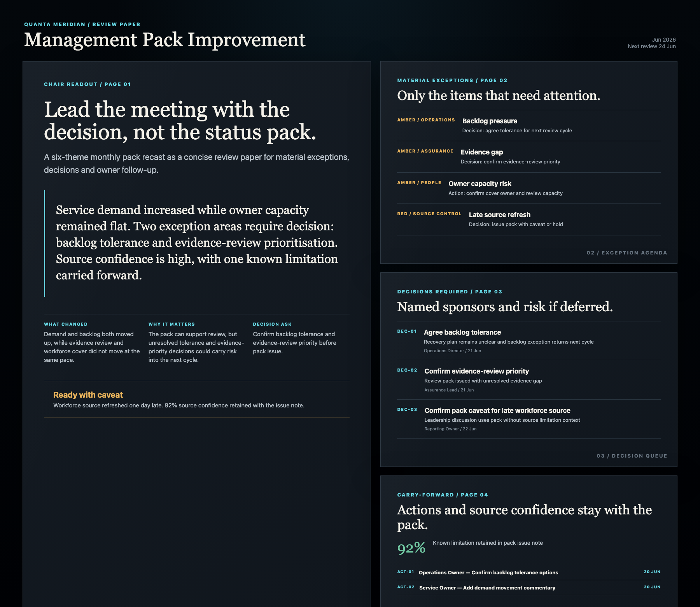This screenshot has width=700, height=607.
Task: Click the 'DEC-03' decision code
Action: 407,409
